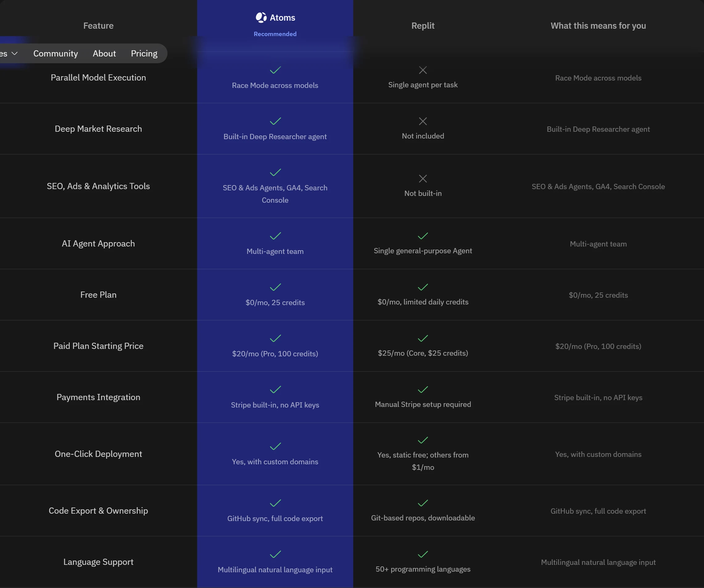
Task: Click '$0/mo, 25 credits' in the last column
Action: coord(598,295)
